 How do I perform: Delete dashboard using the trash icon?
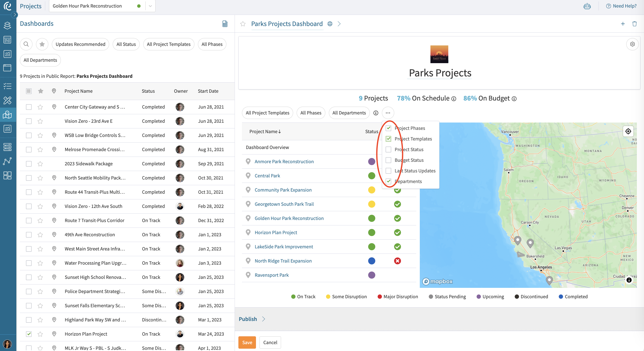(x=634, y=24)
